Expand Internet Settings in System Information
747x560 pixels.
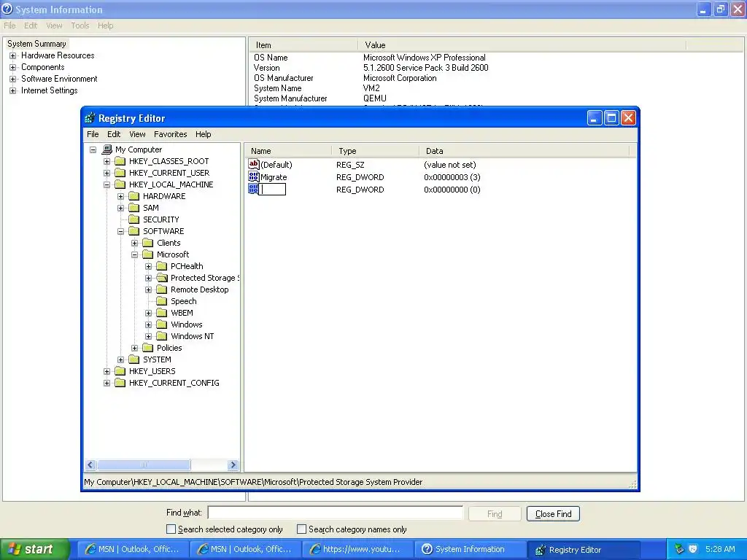point(13,90)
